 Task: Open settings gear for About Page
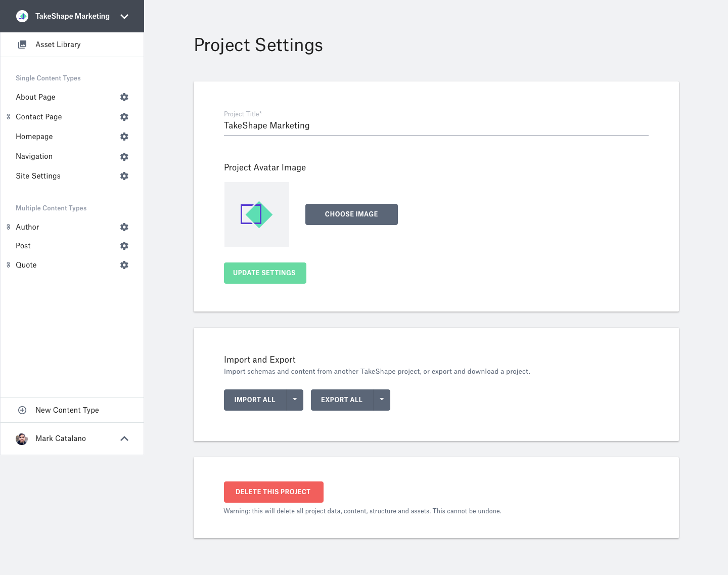[x=124, y=97]
